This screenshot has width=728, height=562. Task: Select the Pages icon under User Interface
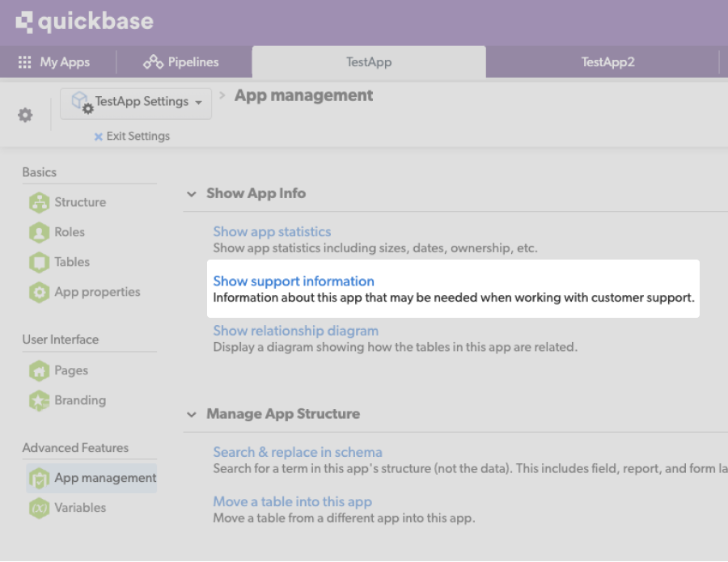[x=38, y=370]
